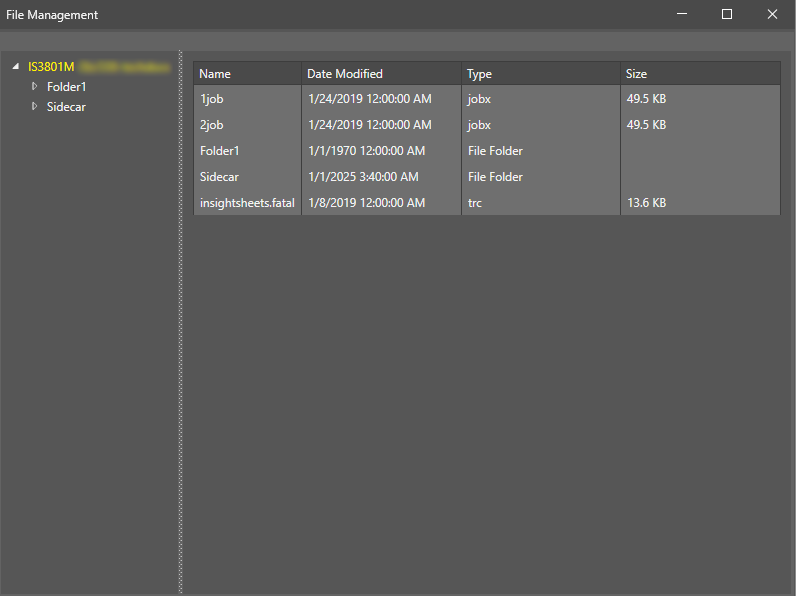The image size is (796, 596).
Task: Click the vertical splitter between tree and list
Action: tap(181, 320)
